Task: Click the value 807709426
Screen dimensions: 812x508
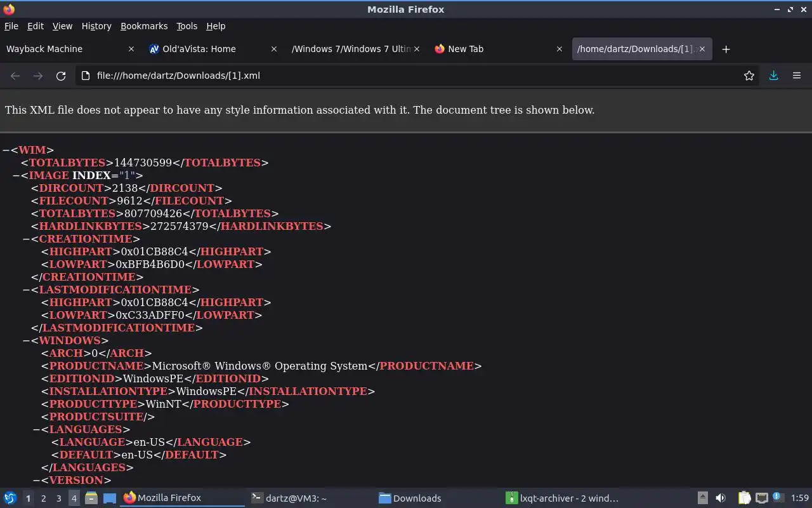Action: (x=153, y=213)
